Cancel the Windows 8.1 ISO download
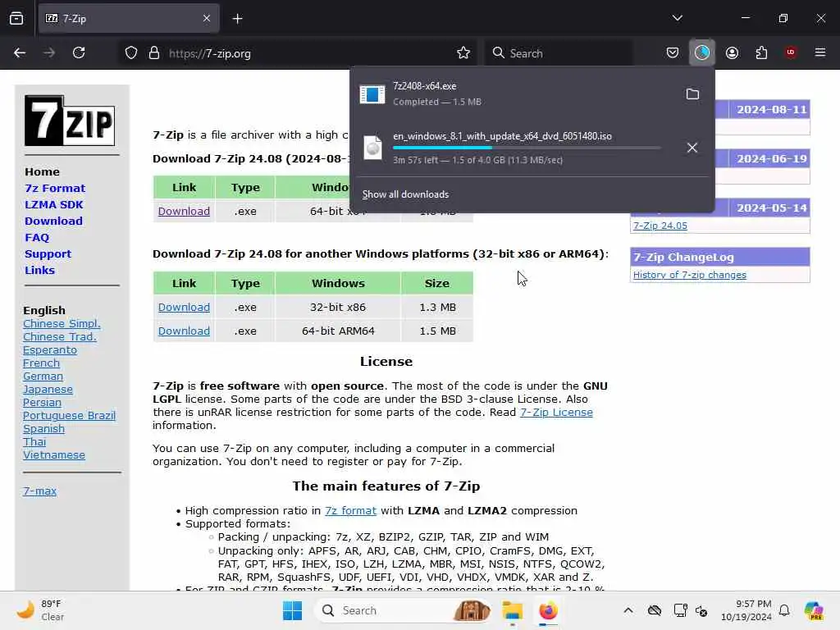 pyautogui.click(x=692, y=148)
